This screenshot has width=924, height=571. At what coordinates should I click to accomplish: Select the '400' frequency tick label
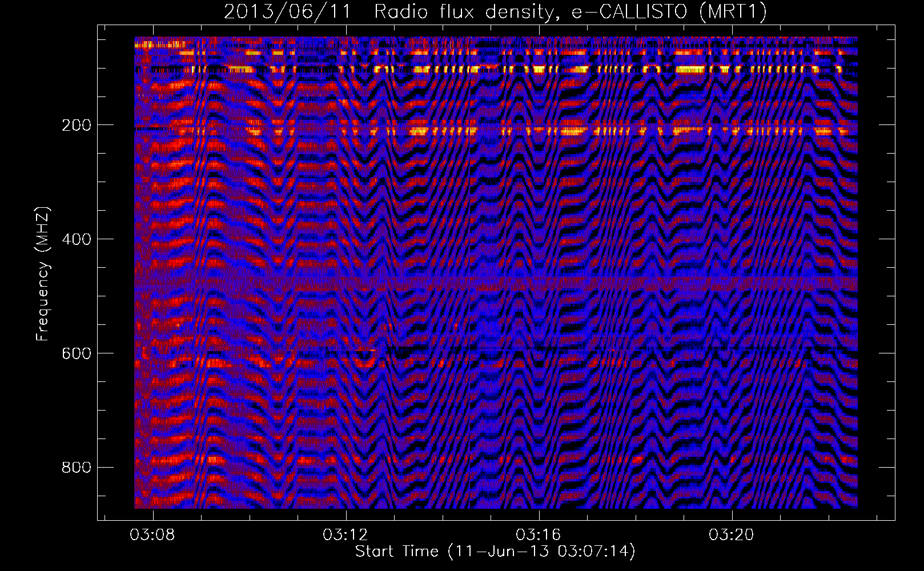point(77,239)
